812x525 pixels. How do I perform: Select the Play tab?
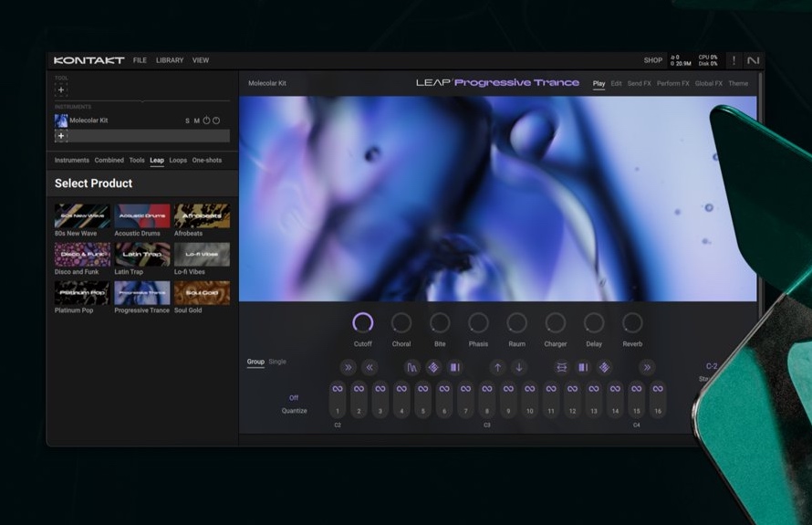[x=599, y=83]
